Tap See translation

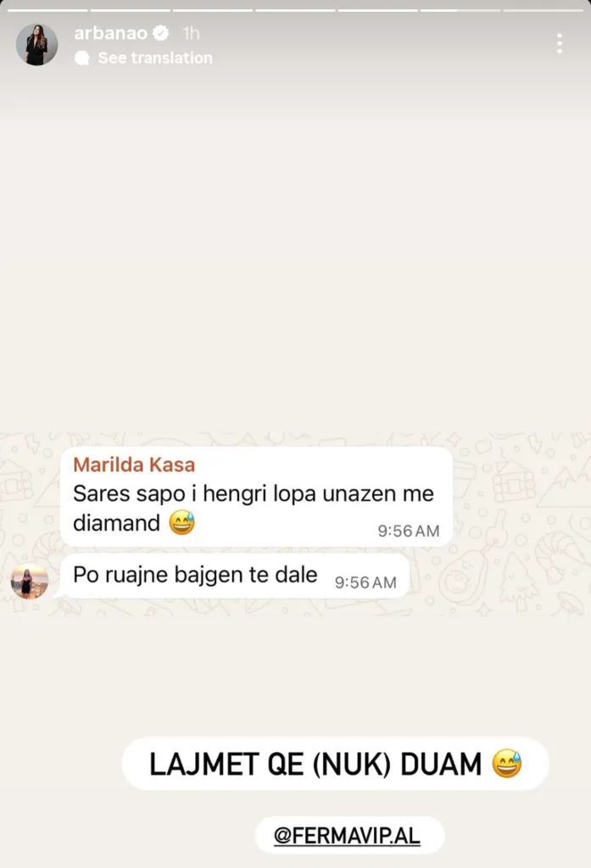coord(155,58)
